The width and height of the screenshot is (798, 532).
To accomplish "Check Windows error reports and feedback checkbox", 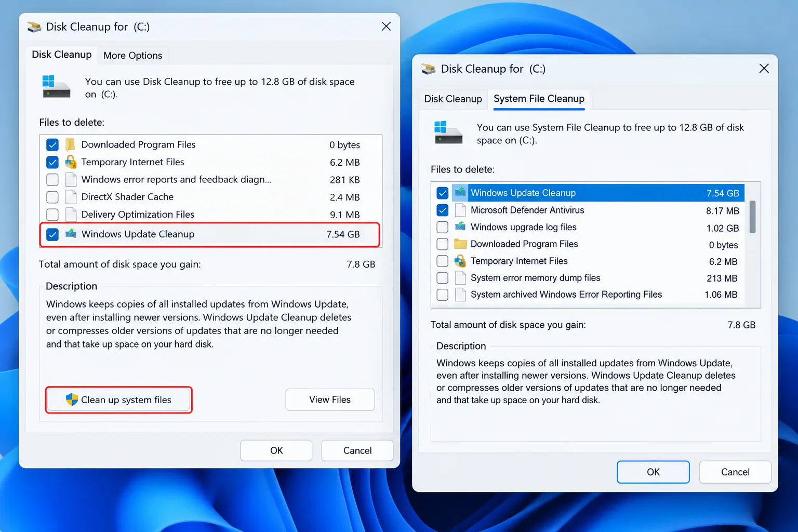I will (52, 180).
